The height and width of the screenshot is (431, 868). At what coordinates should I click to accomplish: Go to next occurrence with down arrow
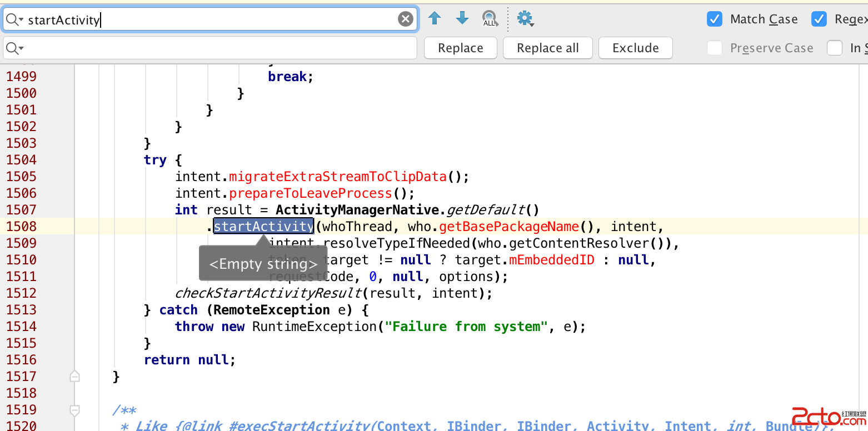462,19
